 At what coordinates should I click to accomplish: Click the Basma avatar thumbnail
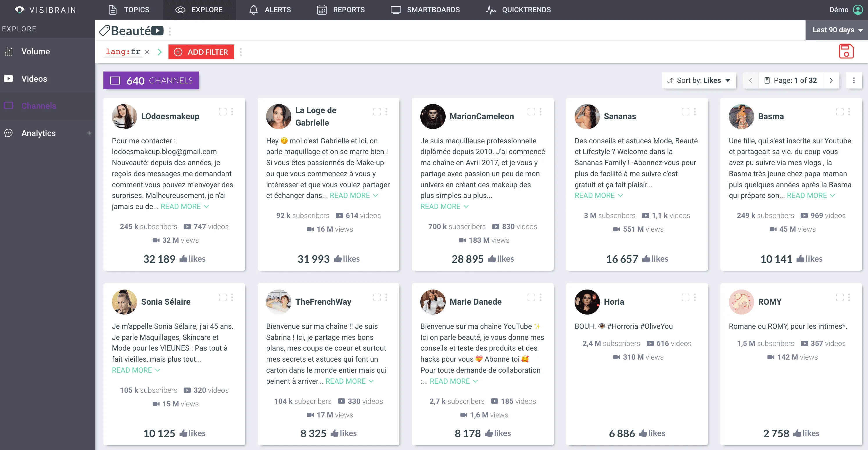click(741, 116)
